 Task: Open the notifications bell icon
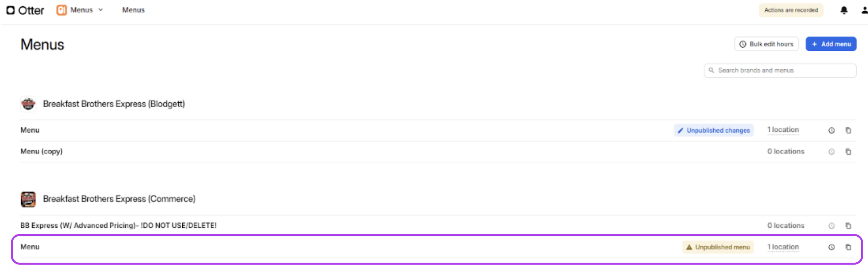tap(844, 10)
